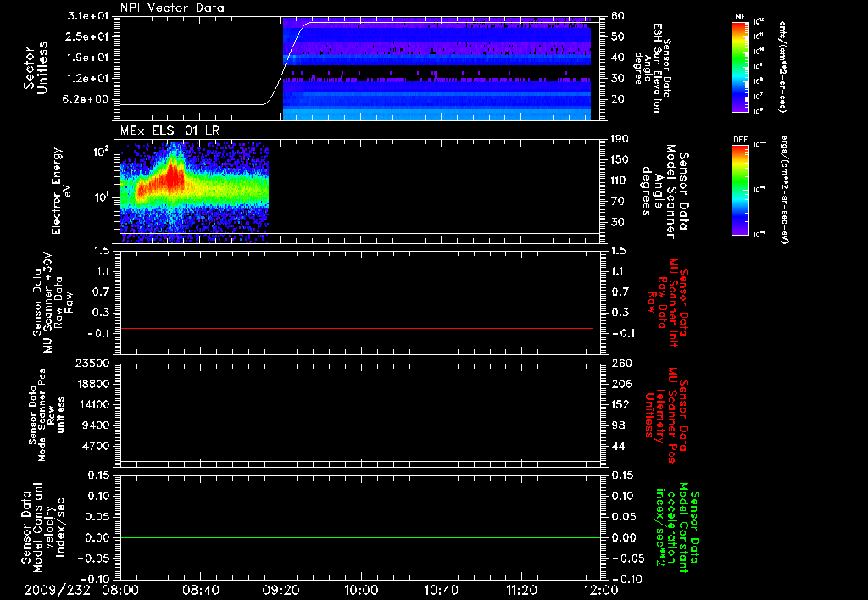Image resolution: width=868 pixels, height=600 pixels.
Task: Click the 190 scanner angle tick
Action: tap(620, 139)
